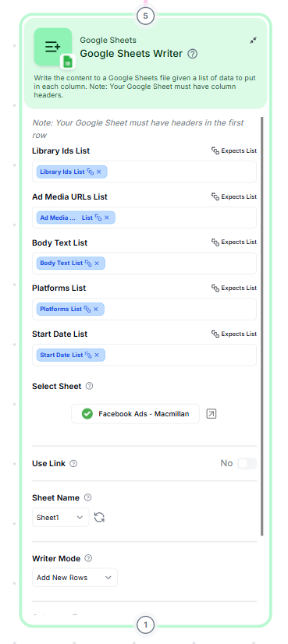The width and height of the screenshot is (288, 644).
Task: Open help for Google Sheets Writer title
Action: pyautogui.click(x=192, y=54)
